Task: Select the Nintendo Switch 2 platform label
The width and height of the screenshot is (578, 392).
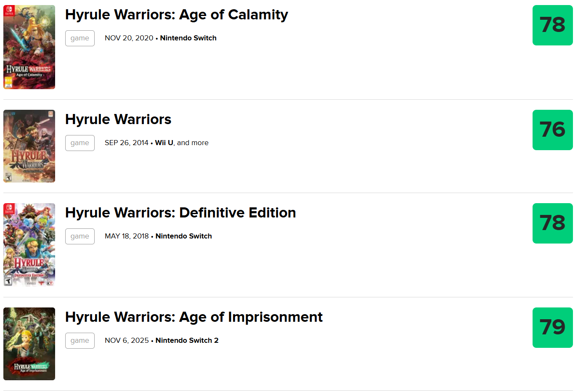Action: (x=187, y=341)
